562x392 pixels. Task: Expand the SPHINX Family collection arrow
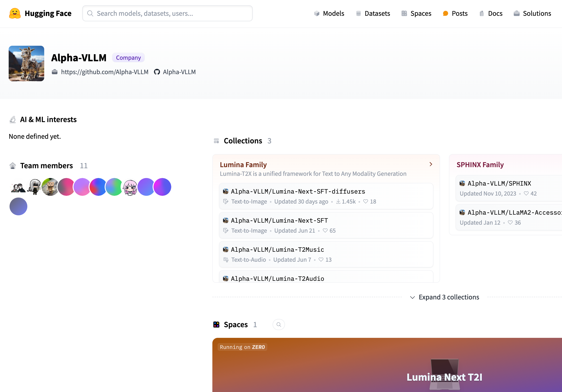[431, 164]
